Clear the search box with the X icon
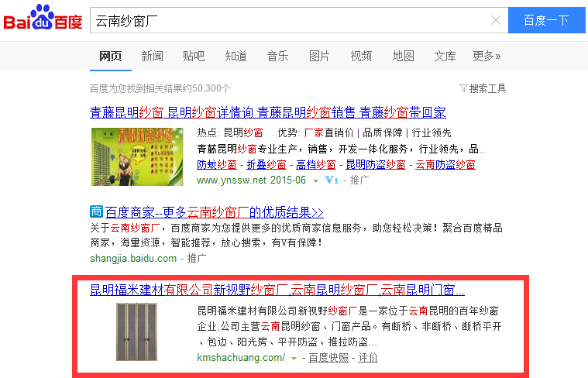Viewport: 588px width, 378px height. [x=497, y=21]
